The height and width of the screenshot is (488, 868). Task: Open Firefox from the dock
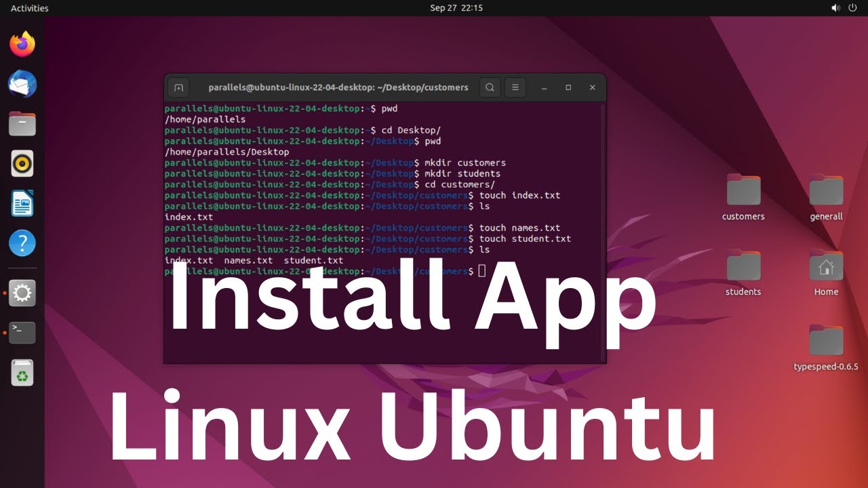point(22,45)
